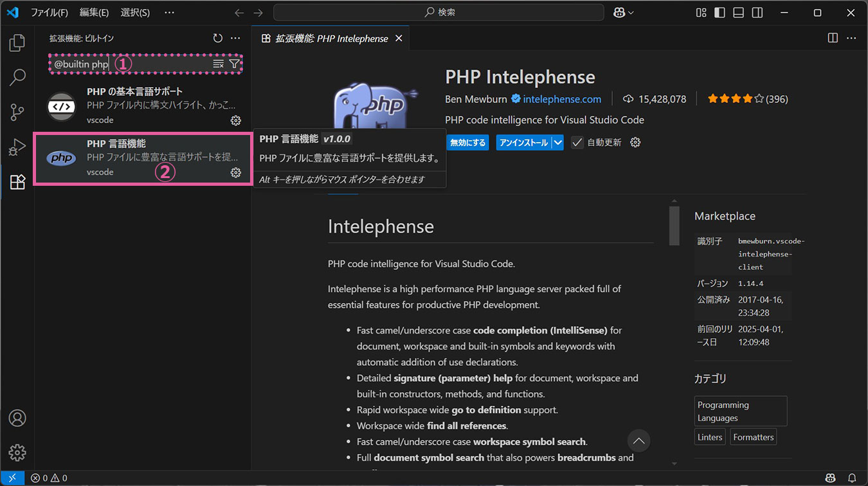Click the Programming Languages category tag
The width and height of the screenshot is (868, 486).
741,411
